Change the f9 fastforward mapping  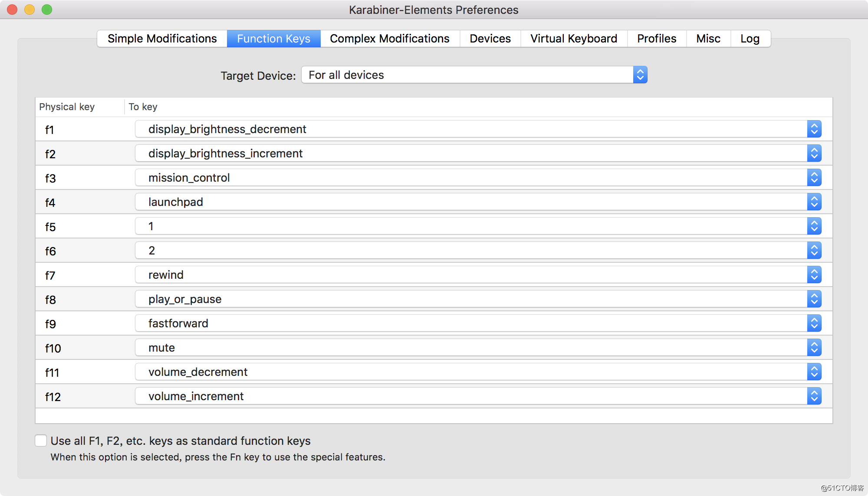[x=478, y=323]
